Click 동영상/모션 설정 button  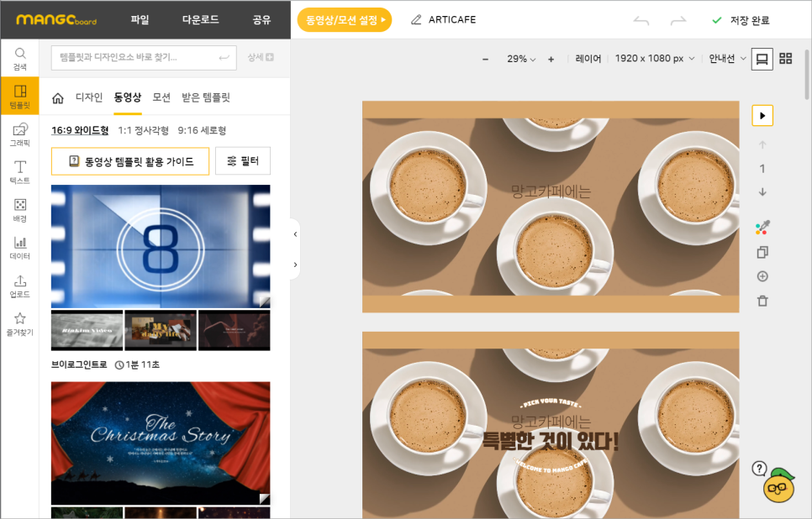[x=345, y=19]
